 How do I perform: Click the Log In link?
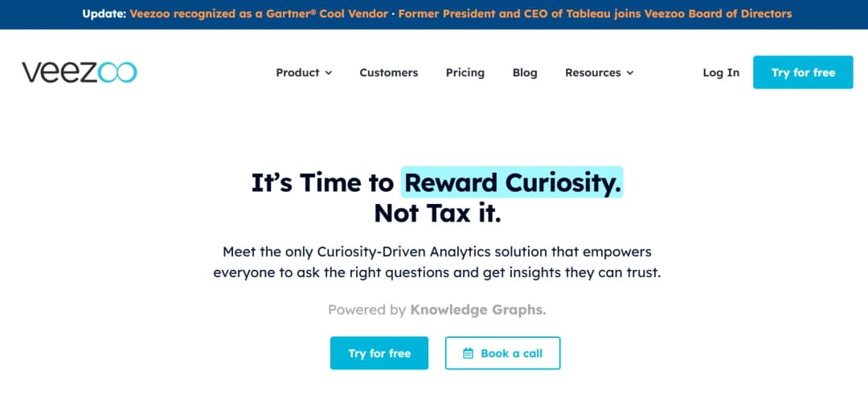pyautogui.click(x=721, y=72)
